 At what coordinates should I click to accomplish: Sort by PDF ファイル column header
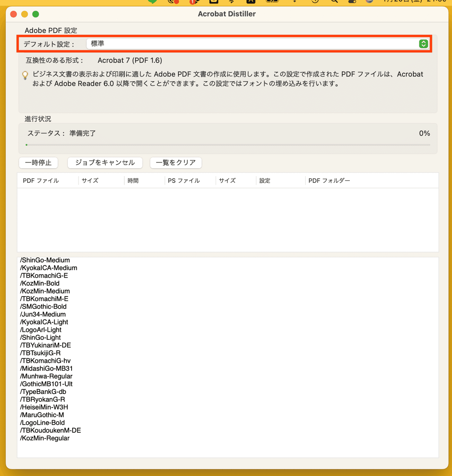41,181
